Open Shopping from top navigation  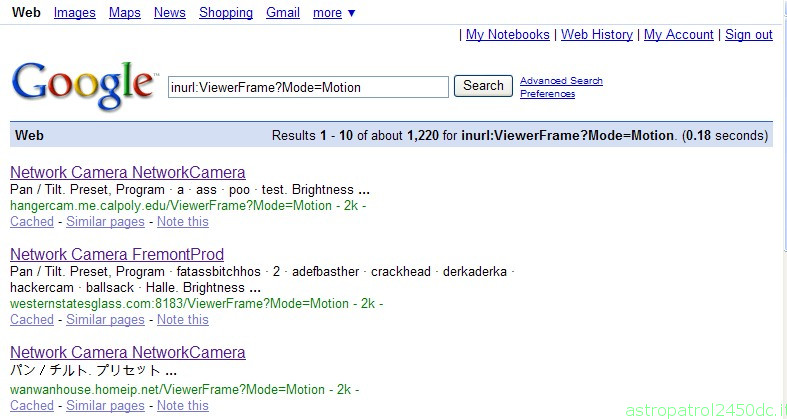[226, 13]
